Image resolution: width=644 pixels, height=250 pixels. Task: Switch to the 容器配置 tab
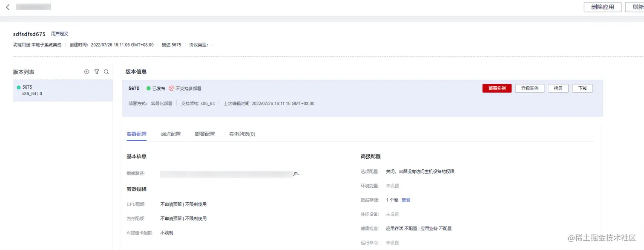point(137,134)
